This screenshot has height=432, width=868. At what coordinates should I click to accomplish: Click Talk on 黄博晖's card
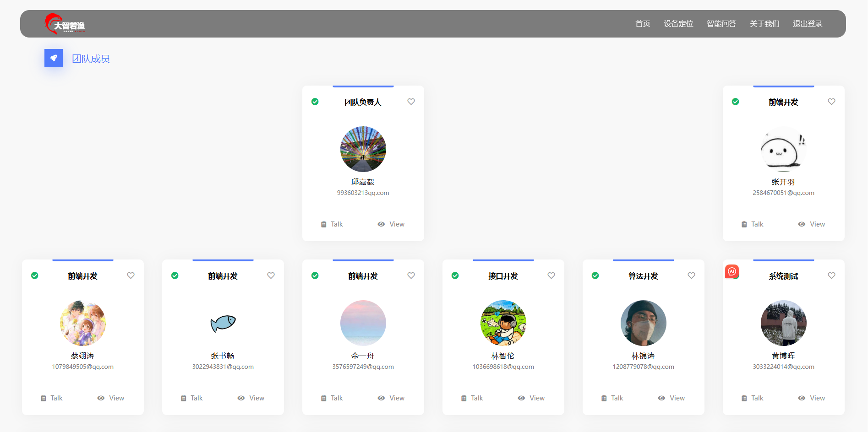coord(753,398)
